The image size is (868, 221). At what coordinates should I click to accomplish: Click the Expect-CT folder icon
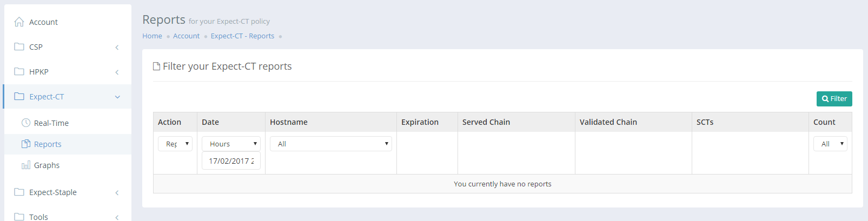coord(19,96)
